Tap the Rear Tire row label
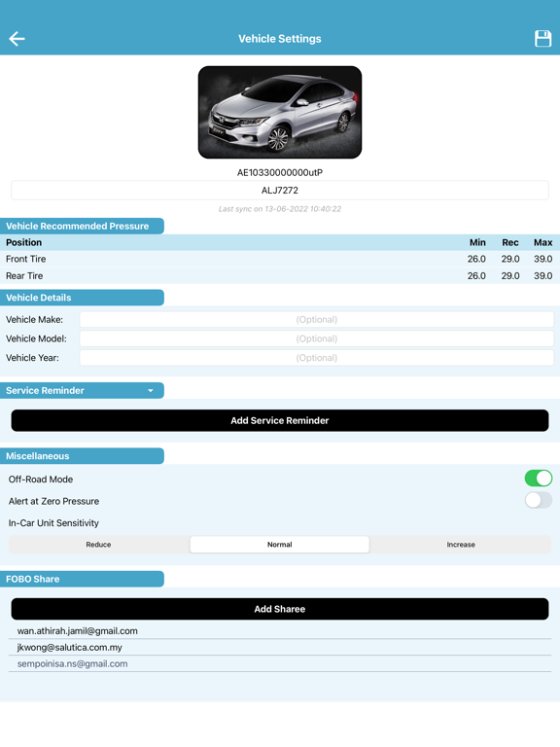Image resolution: width=560 pixels, height=747 pixels. pos(24,276)
